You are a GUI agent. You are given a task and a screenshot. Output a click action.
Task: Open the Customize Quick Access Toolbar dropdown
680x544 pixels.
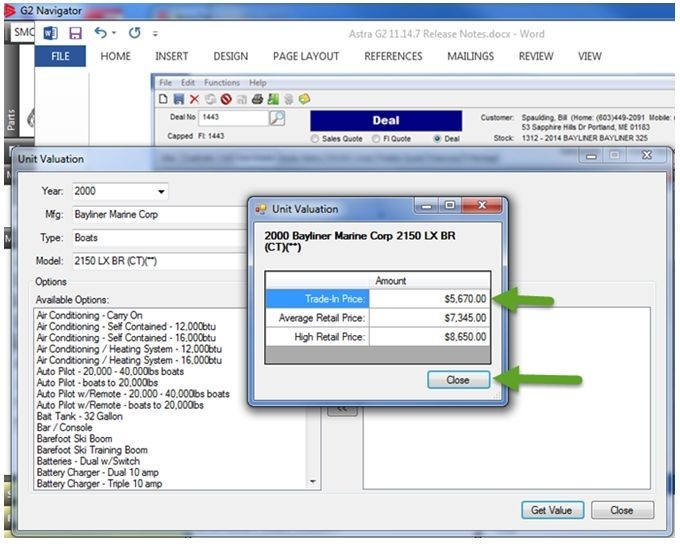click(x=155, y=33)
